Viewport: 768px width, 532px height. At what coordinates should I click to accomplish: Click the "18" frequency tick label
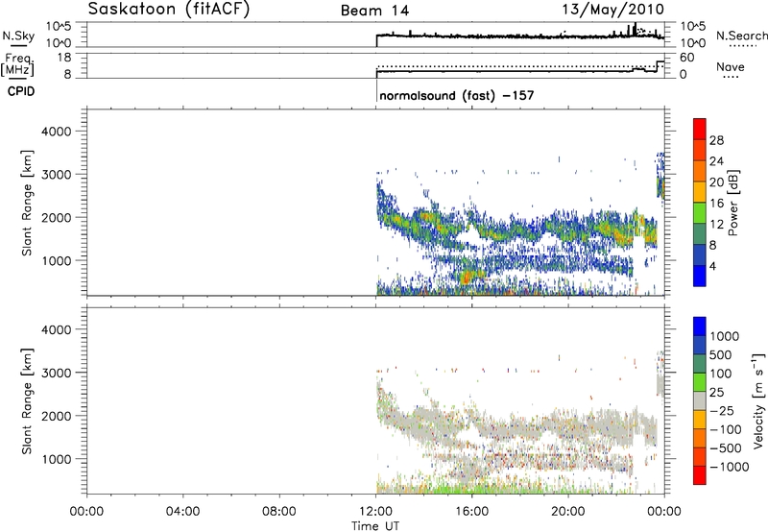[63, 58]
